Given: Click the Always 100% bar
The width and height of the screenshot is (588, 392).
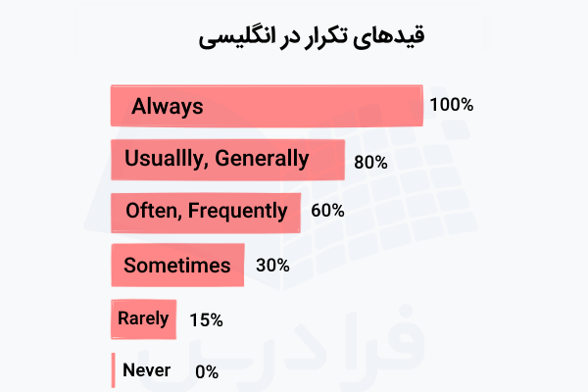Looking at the screenshot, I should click(x=267, y=106).
